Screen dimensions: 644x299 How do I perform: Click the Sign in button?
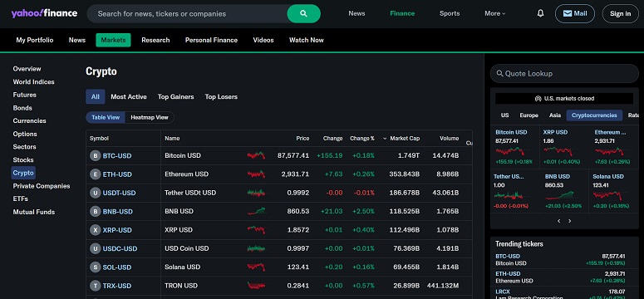pos(620,13)
